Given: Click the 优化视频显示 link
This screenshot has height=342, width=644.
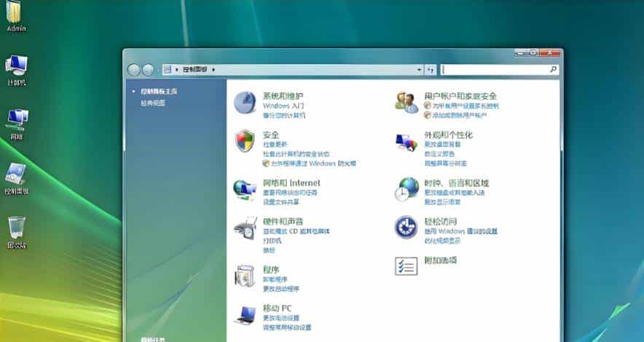Looking at the screenshot, I should point(442,241).
